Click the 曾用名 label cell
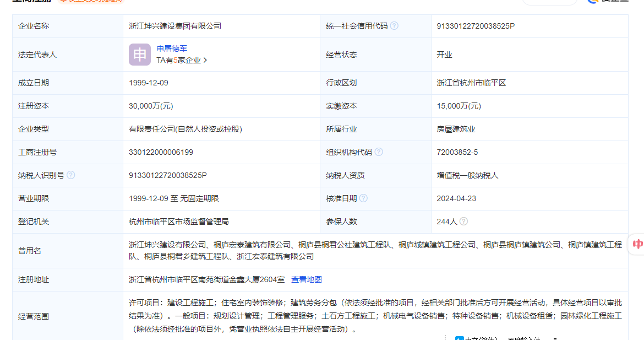Image resolution: width=644 pixels, height=340 pixels. (68, 251)
